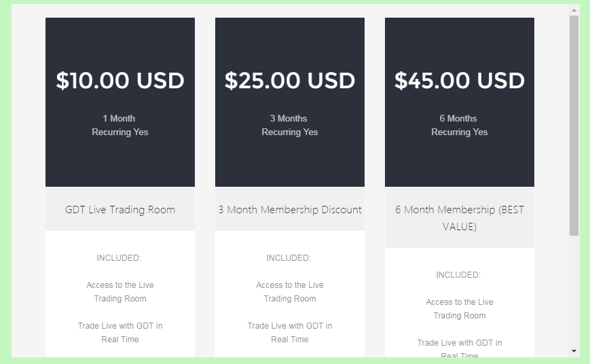
Task: Click the GDT Live Trading Room title
Action: click(x=120, y=210)
